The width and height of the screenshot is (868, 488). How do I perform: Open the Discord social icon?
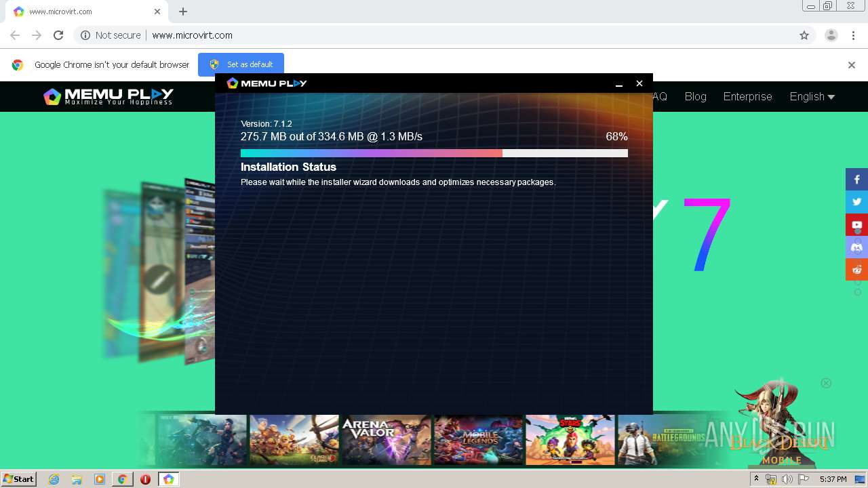coord(856,247)
